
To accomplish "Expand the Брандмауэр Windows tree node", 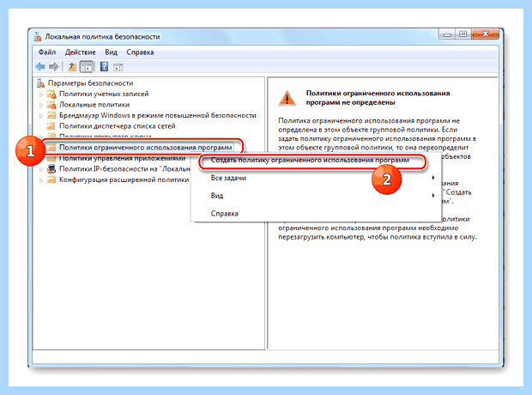I will (x=41, y=115).
